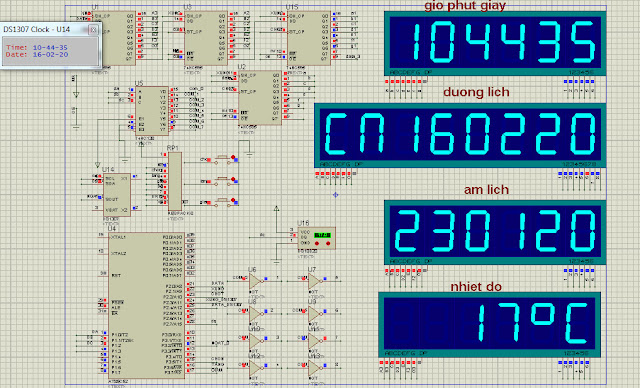Select the "gio phut giay" text label

pyautogui.click(x=465, y=5)
